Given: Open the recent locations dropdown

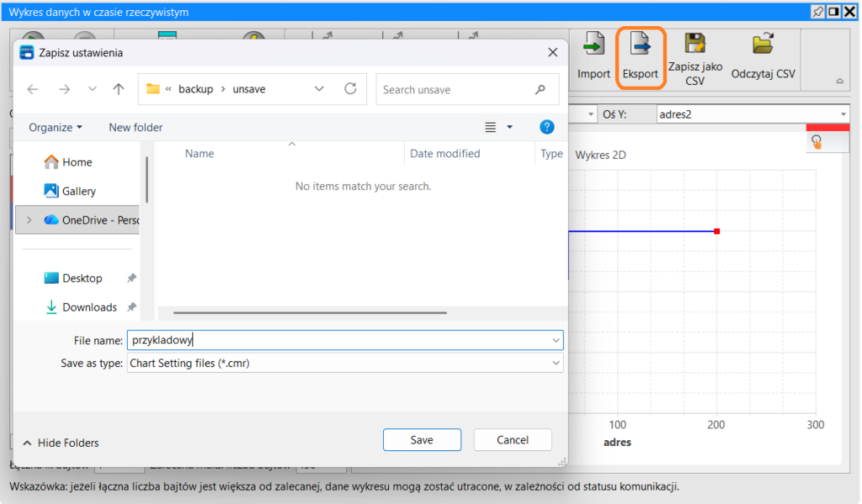Looking at the screenshot, I should [93, 89].
